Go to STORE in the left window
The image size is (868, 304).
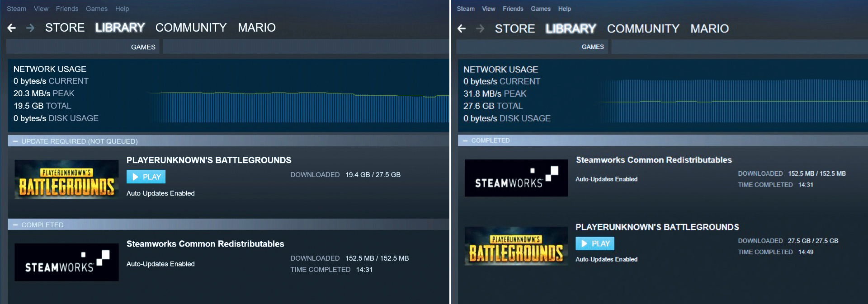tap(65, 28)
